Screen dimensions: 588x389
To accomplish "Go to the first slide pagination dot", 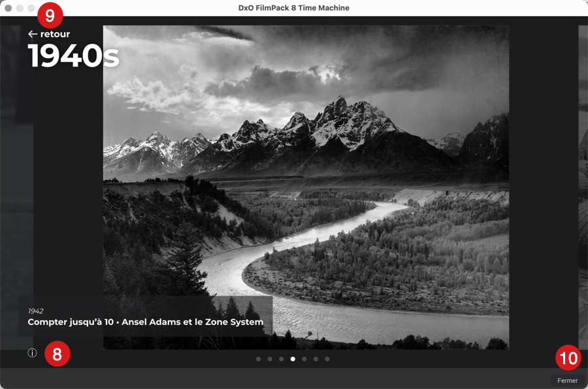I will pos(258,359).
